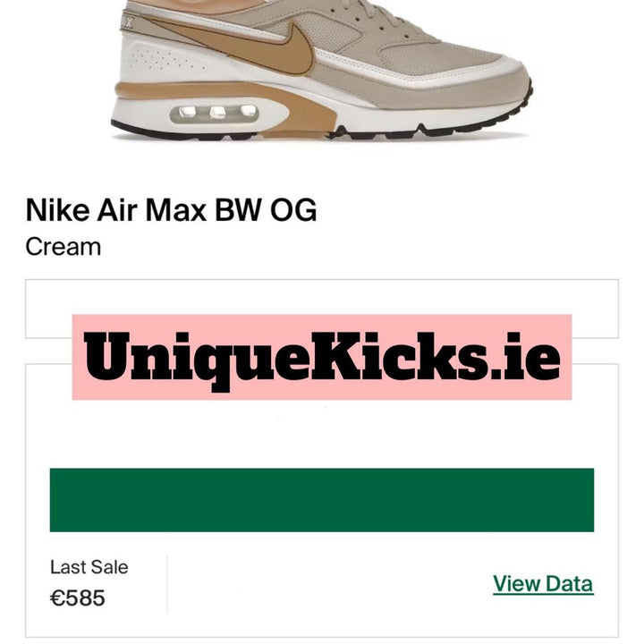Viewport: 644px width, 644px height.
Task: Tap the perforated white heel panel
Action: [165, 62]
